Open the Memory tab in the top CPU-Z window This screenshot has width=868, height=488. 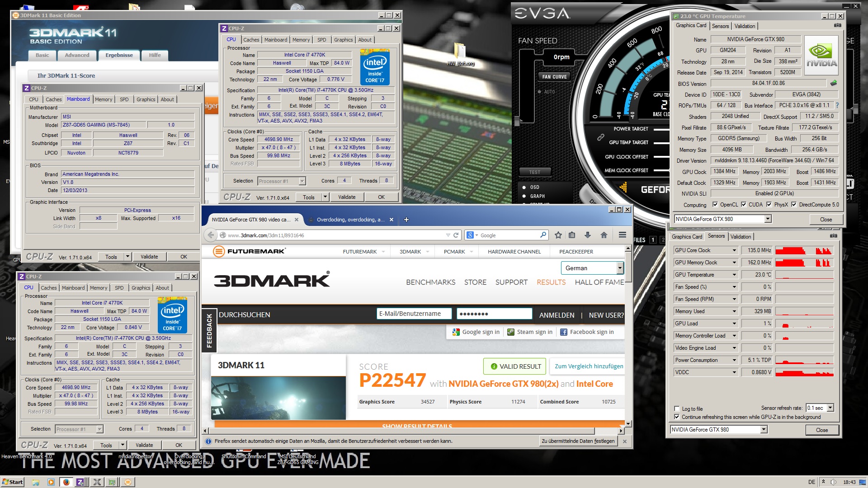301,40
